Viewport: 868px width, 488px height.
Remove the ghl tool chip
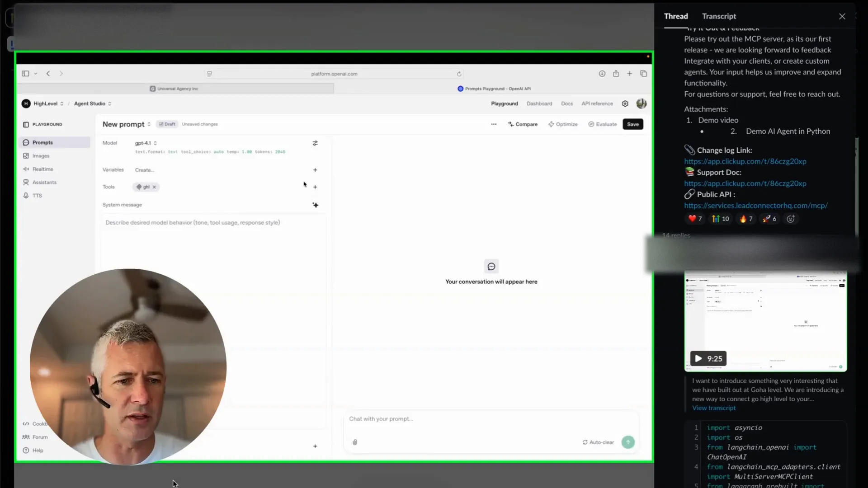point(154,187)
